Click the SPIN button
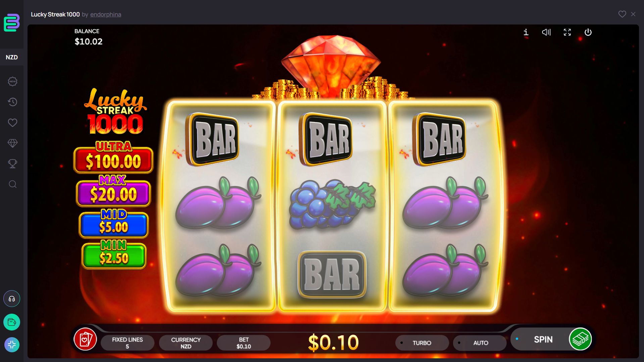This screenshot has width=644, height=362. coord(551,339)
